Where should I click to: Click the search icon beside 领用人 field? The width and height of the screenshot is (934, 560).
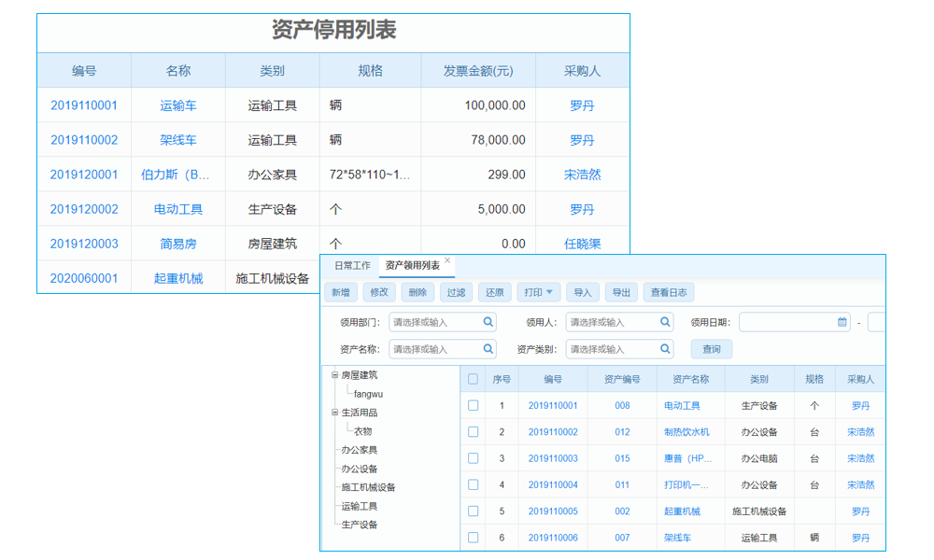[665, 321]
